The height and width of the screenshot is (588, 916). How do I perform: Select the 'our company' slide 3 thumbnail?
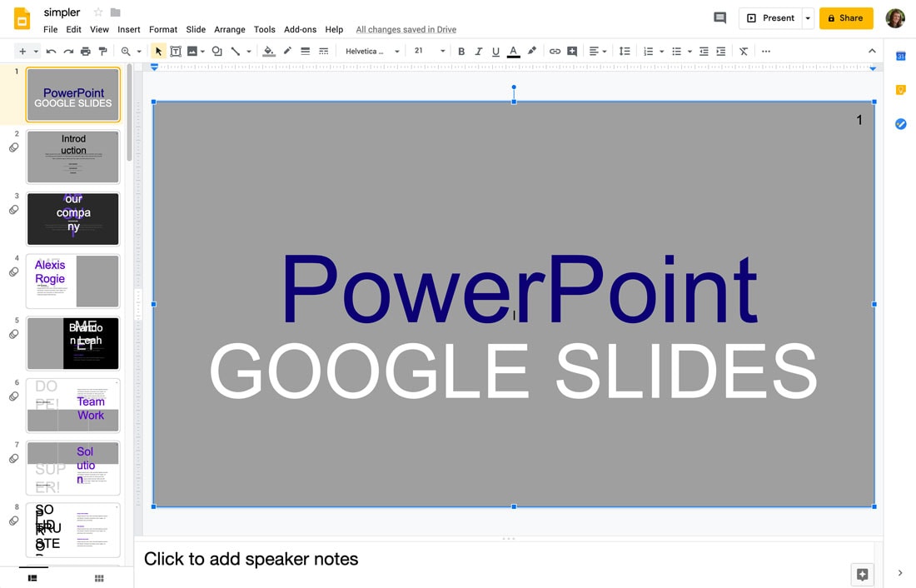pyautogui.click(x=73, y=218)
